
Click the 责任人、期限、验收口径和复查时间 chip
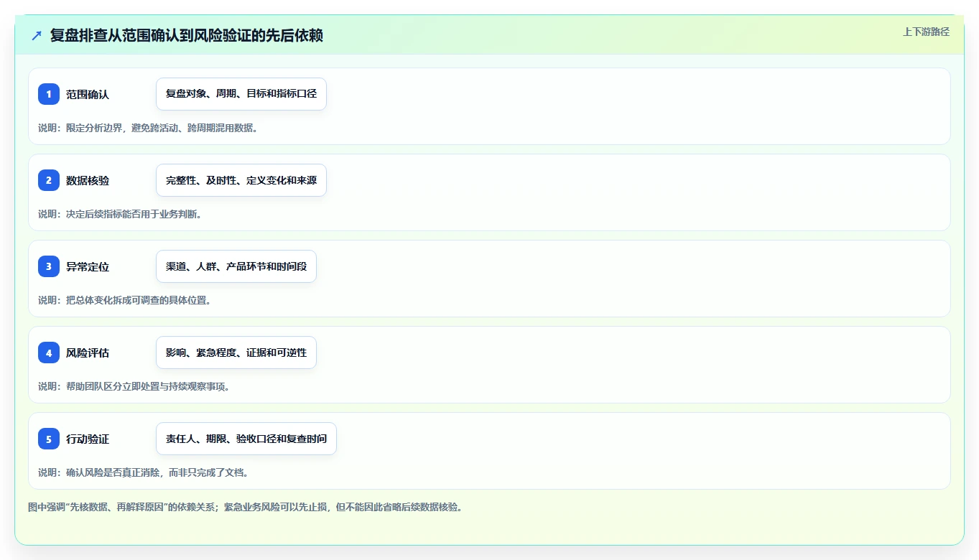[246, 439]
